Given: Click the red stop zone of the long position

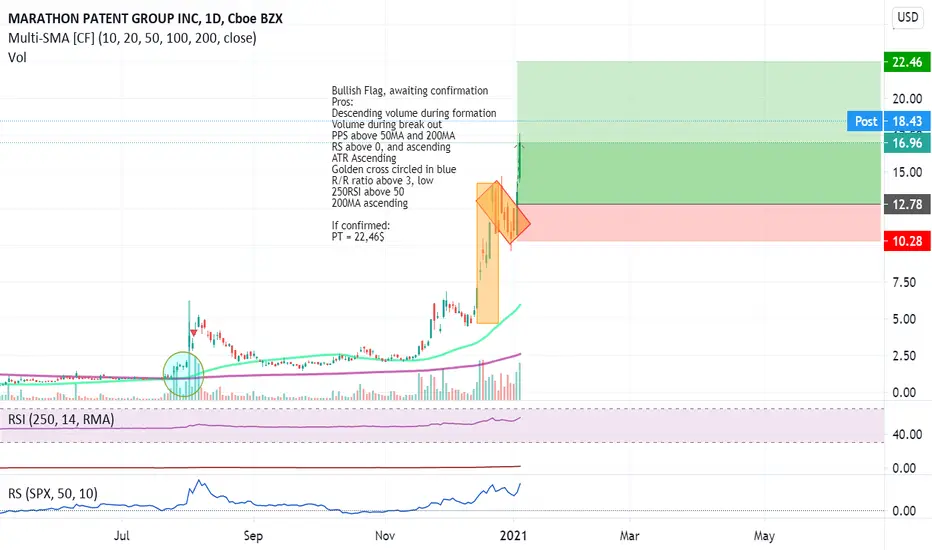Looking at the screenshot, I should 698,223.
